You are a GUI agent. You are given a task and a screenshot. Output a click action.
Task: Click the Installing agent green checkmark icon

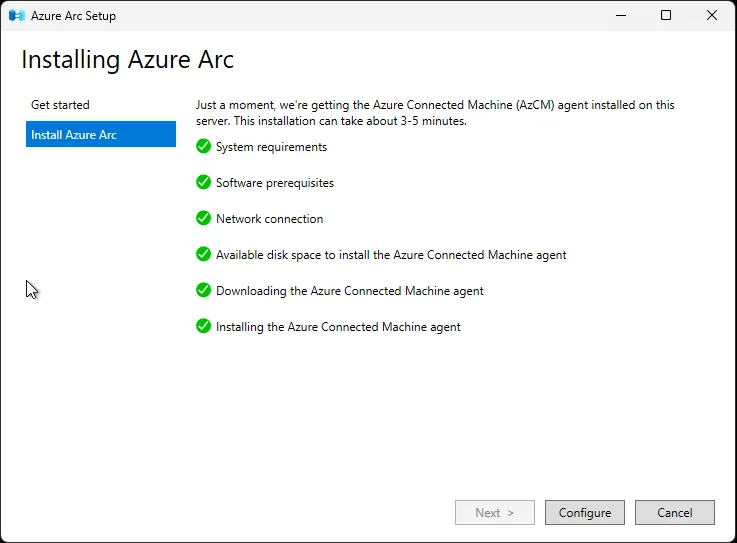coord(204,326)
